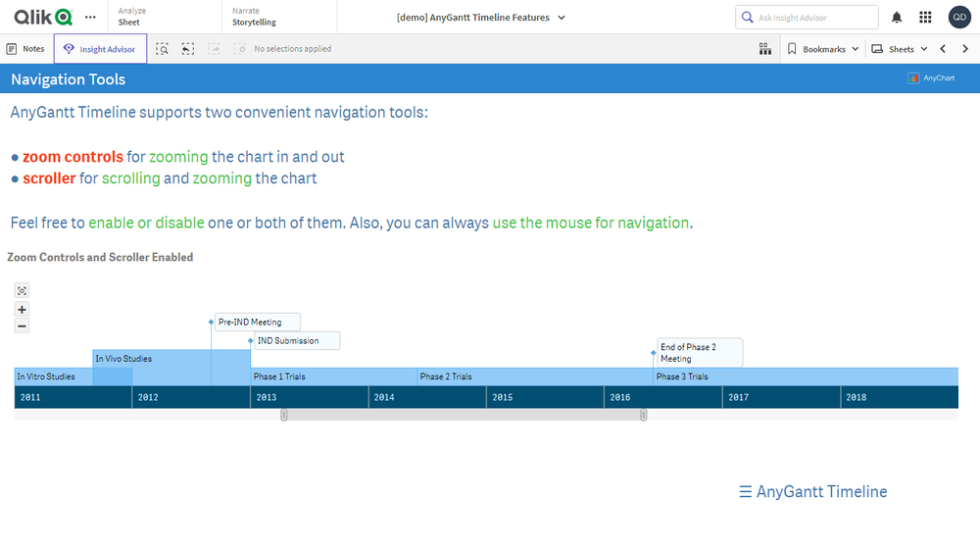
Task: Fit the timeline using fit-all control
Action: tap(23, 290)
